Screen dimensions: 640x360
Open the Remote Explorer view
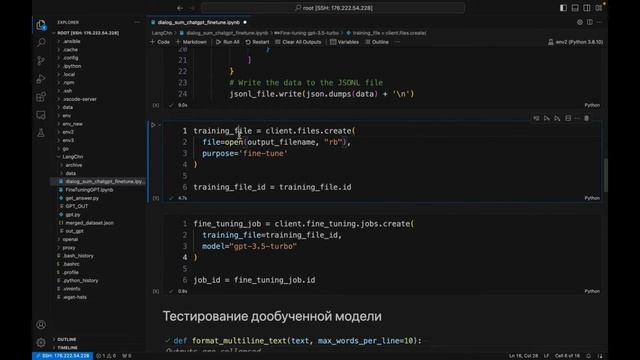tap(41, 115)
